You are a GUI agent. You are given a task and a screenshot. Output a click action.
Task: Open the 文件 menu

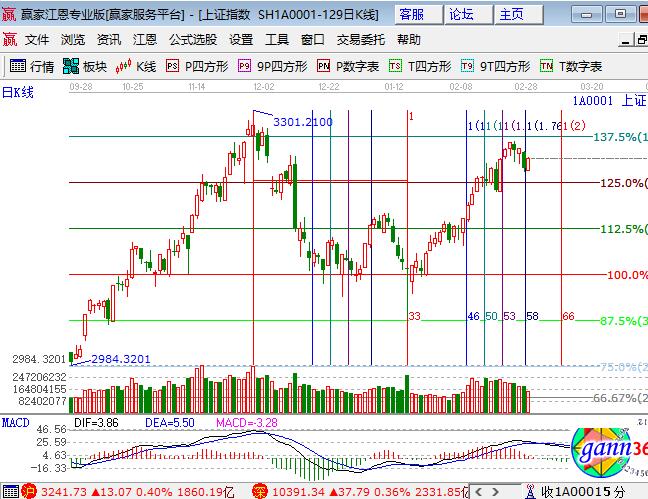pos(37,40)
